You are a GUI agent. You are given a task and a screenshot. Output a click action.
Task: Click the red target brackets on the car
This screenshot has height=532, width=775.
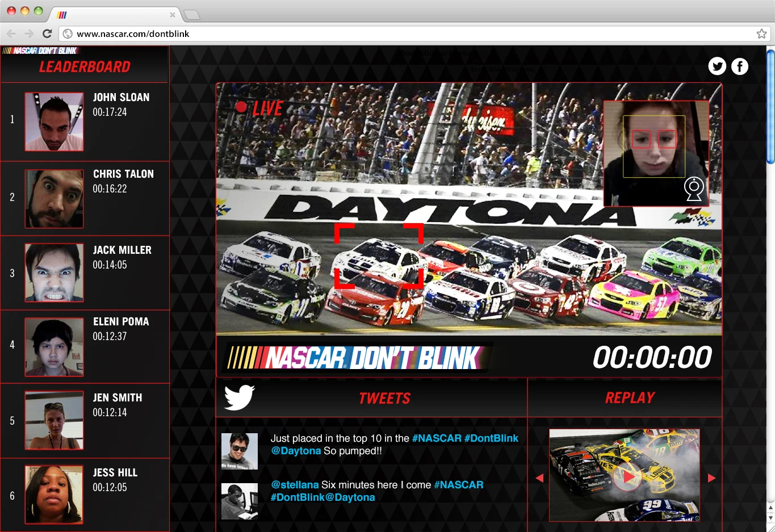(379, 256)
